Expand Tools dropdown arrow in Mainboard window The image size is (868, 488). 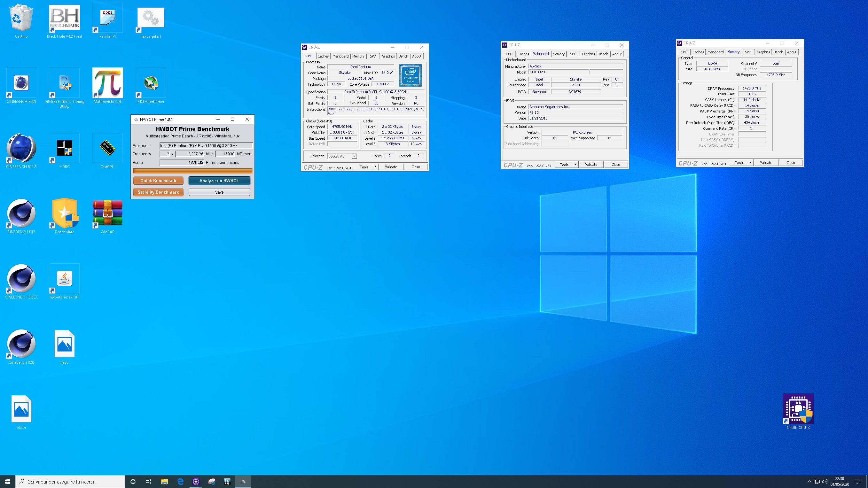tap(575, 165)
